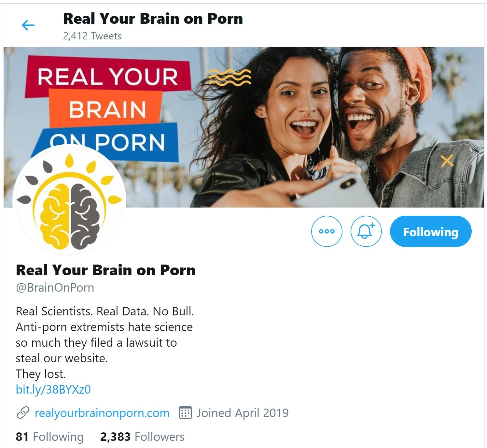Turn on notifications with the bell icon
Viewport: 487px width, 448px height.
pos(366,231)
